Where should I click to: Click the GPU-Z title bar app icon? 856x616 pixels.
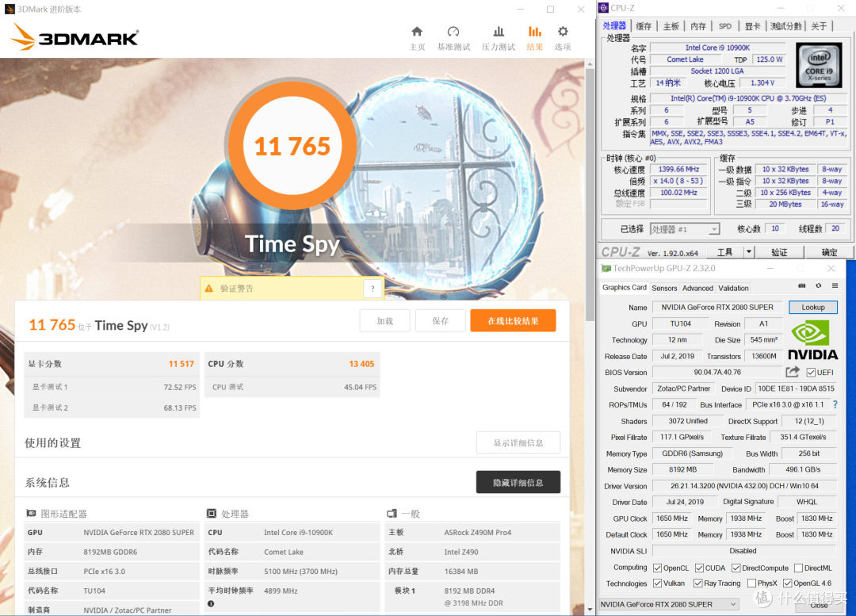(x=606, y=268)
